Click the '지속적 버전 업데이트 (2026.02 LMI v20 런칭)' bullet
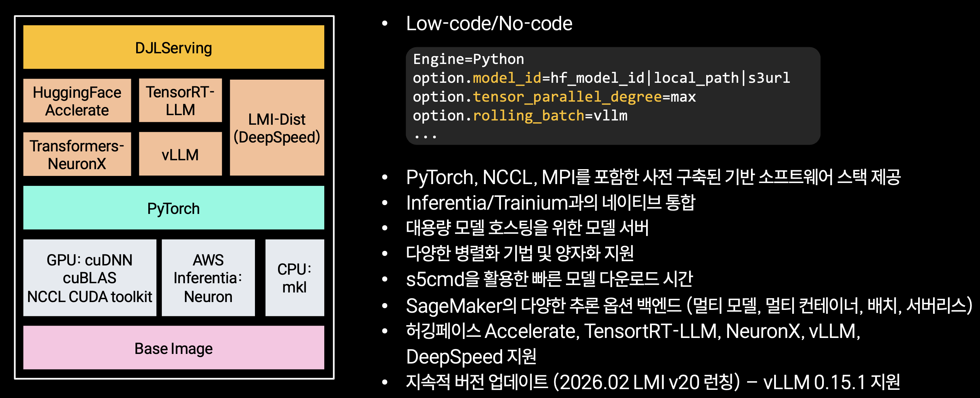980x398 pixels. click(653, 382)
